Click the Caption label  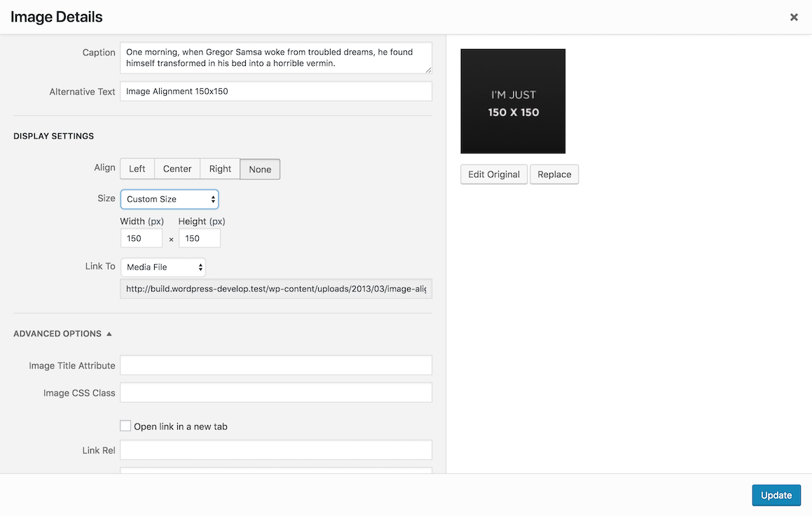(x=99, y=53)
